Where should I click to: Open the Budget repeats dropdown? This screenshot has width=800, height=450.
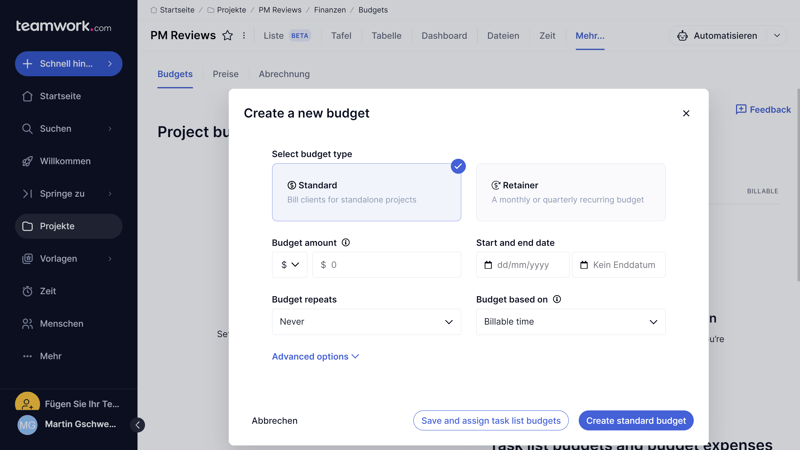tap(366, 322)
